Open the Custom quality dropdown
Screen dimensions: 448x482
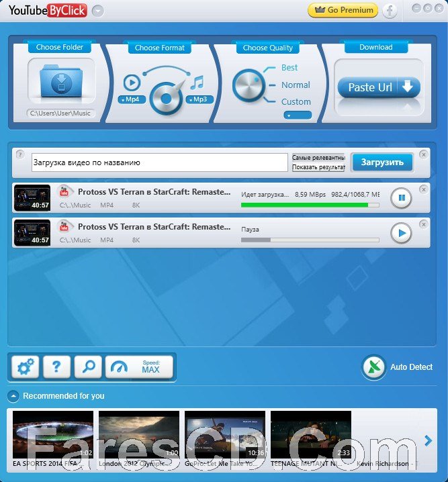(x=298, y=115)
